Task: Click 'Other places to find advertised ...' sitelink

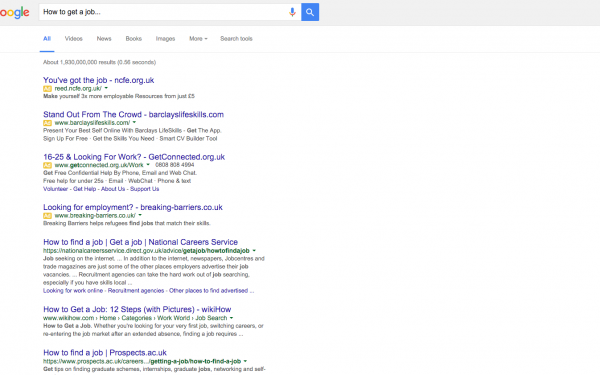Action: (x=211, y=291)
